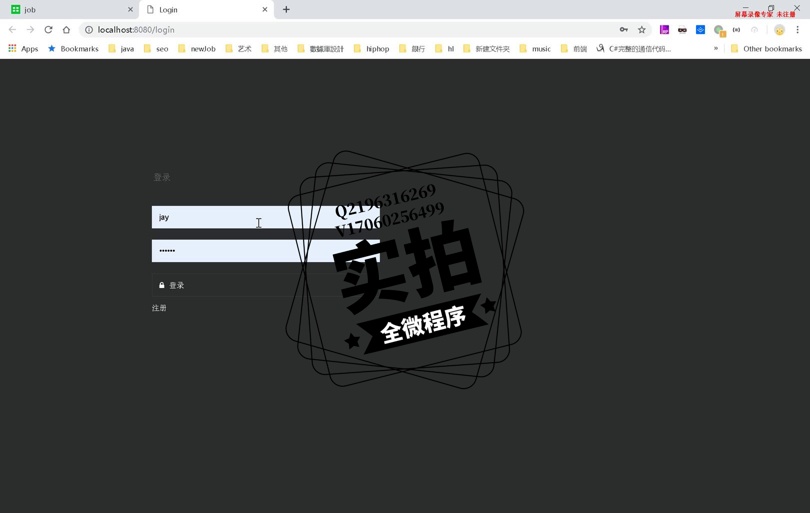Open the 艺术 bookmark folder
Image resolution: width=810 pixels, height=513 pixels.
[x=238, y=49]
